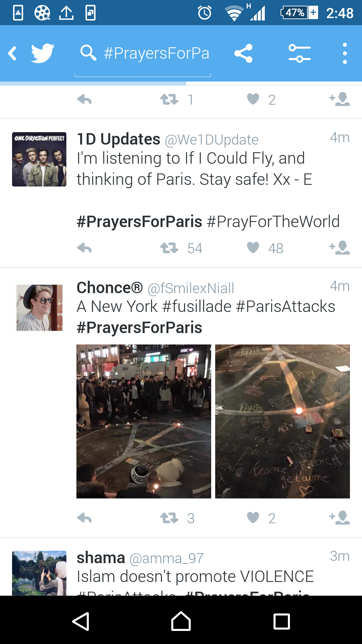Open search filter settings icon
362x644 pixels.
pos(299,53)
